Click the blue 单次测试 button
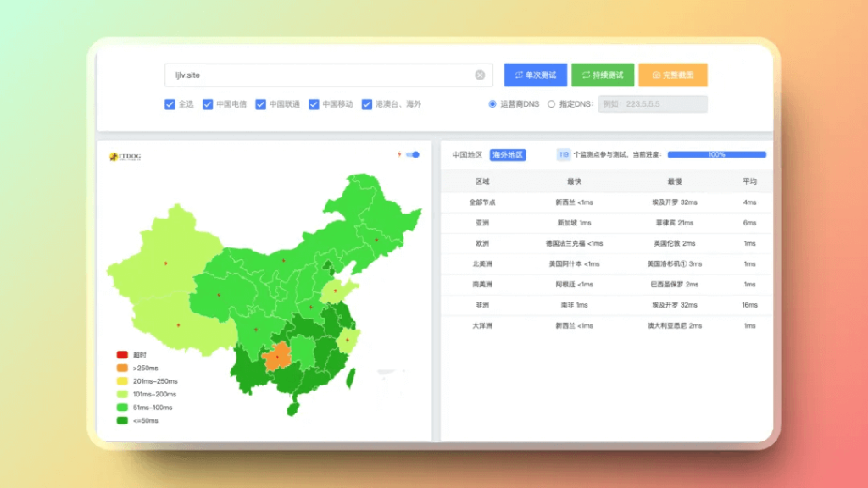868x488 pixels. coord(535,75)
